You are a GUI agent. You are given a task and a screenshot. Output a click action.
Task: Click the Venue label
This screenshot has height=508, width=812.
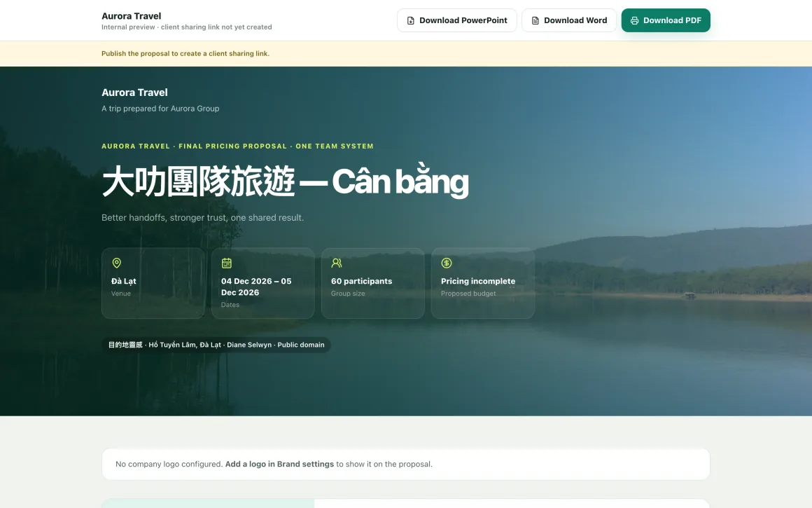point(120,294)
